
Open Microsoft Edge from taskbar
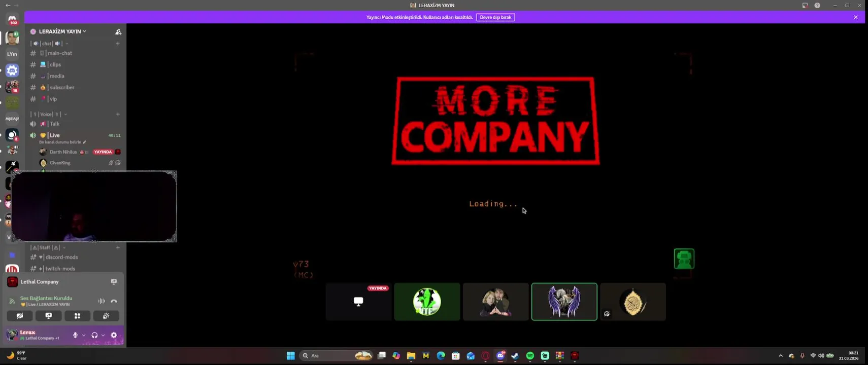click(x=441, y=356)
